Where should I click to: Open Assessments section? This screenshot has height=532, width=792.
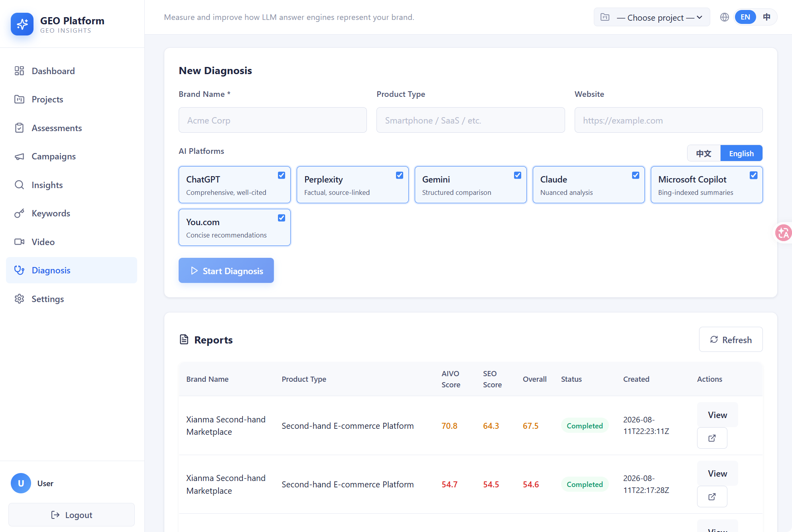tap(72, 128)
